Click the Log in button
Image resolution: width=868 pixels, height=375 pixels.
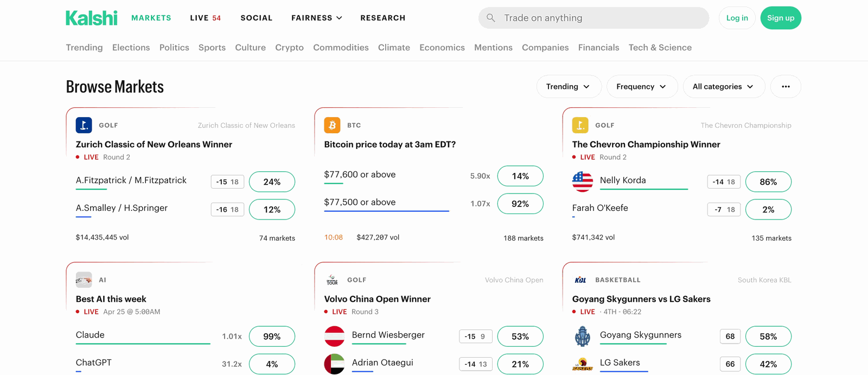(x=737, y=18)
